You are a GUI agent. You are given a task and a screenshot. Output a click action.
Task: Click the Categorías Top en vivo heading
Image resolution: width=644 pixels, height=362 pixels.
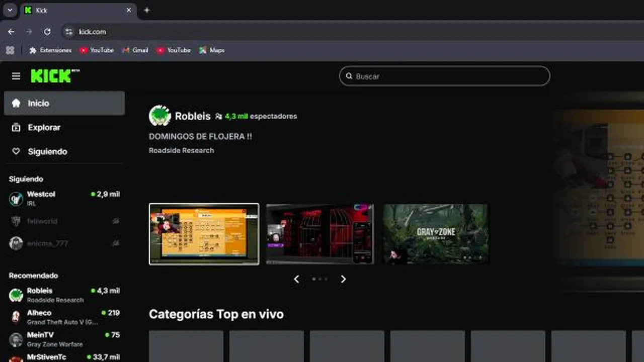point(216,314)
